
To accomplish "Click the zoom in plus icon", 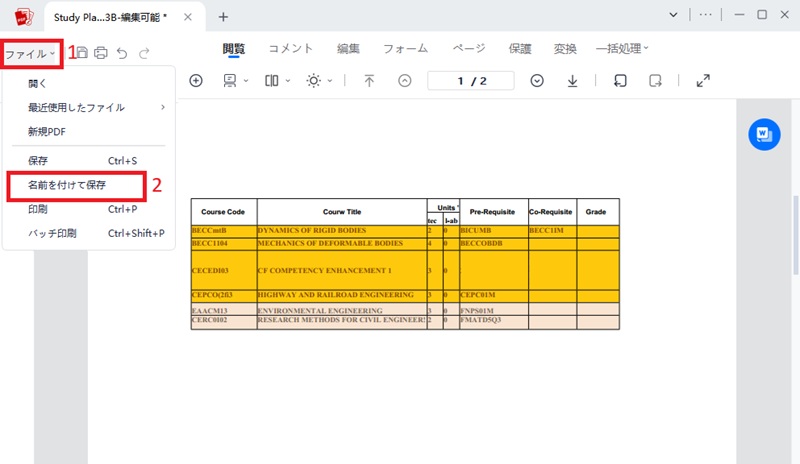I will tap(196, 81).
